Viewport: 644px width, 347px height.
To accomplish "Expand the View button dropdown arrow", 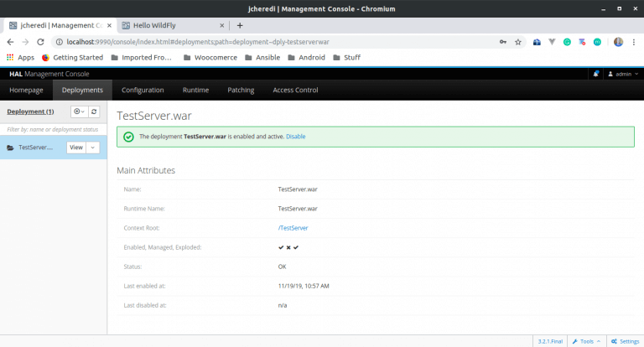I will pos(93,148).
